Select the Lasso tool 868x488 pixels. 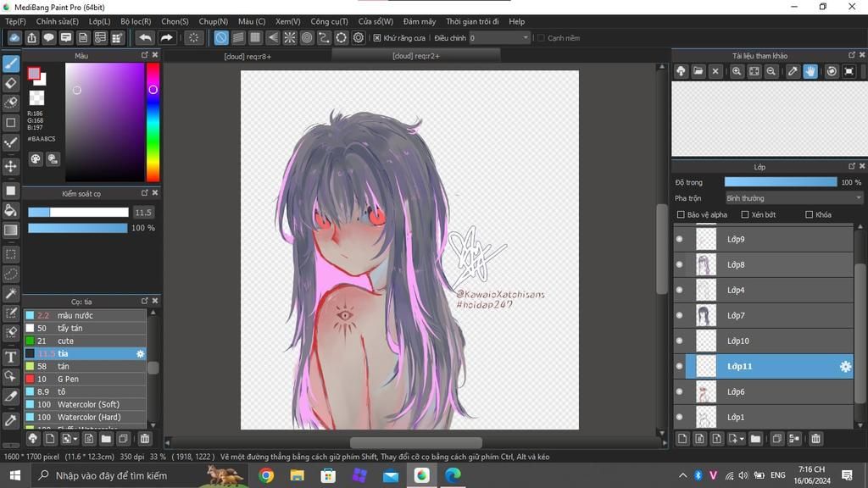(10, 274)
